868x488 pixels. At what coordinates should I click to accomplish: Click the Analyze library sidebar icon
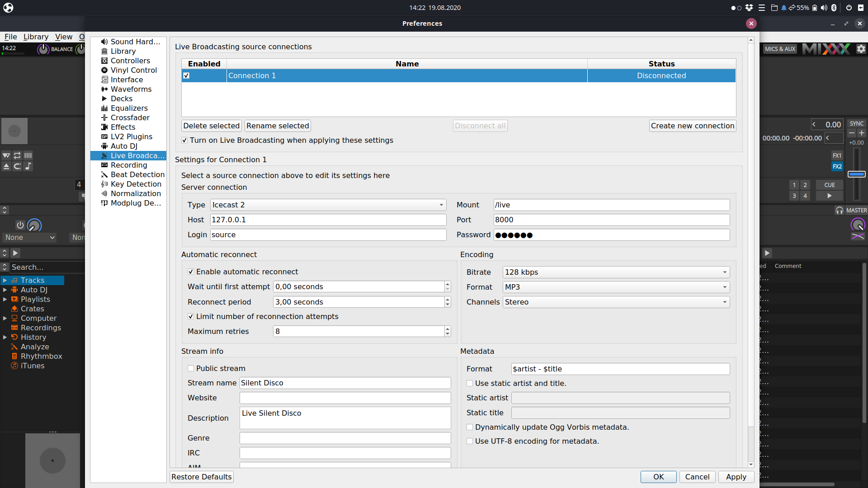coord(14,347)
